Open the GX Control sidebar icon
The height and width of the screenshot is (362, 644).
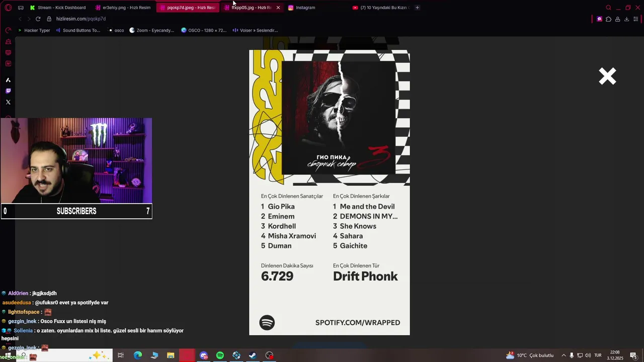[x=8, y=31]
